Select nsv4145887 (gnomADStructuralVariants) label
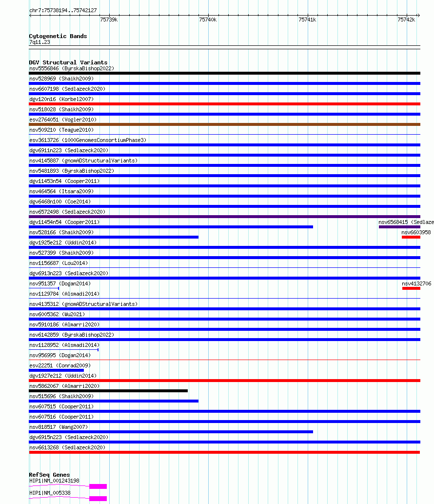The width and height of the screenshot is (434, 504). [83, 161]
